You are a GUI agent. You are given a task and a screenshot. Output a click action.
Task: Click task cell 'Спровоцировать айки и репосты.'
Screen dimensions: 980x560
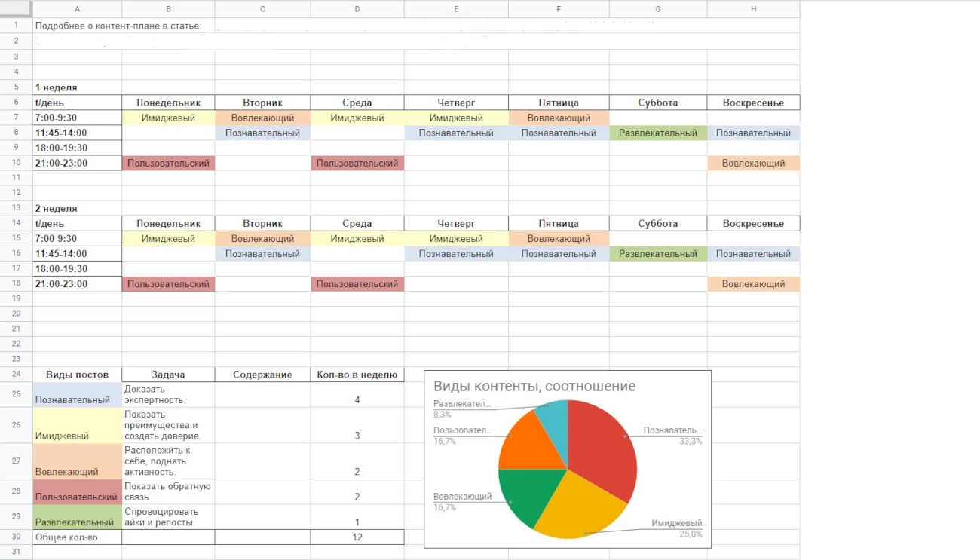(x=168, y=517)
